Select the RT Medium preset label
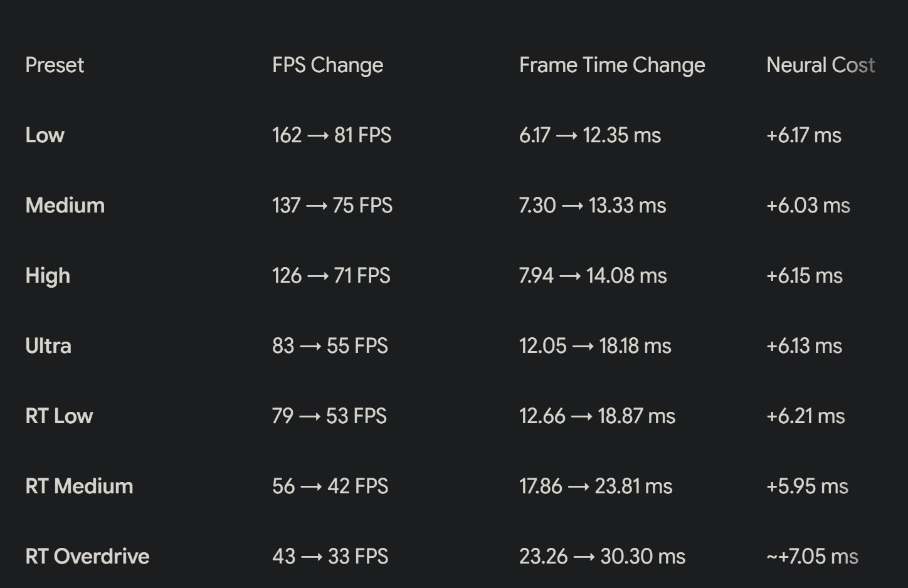The width and height of the screenshot is (908, 588). pyautogui.click(x=79, y=486)
